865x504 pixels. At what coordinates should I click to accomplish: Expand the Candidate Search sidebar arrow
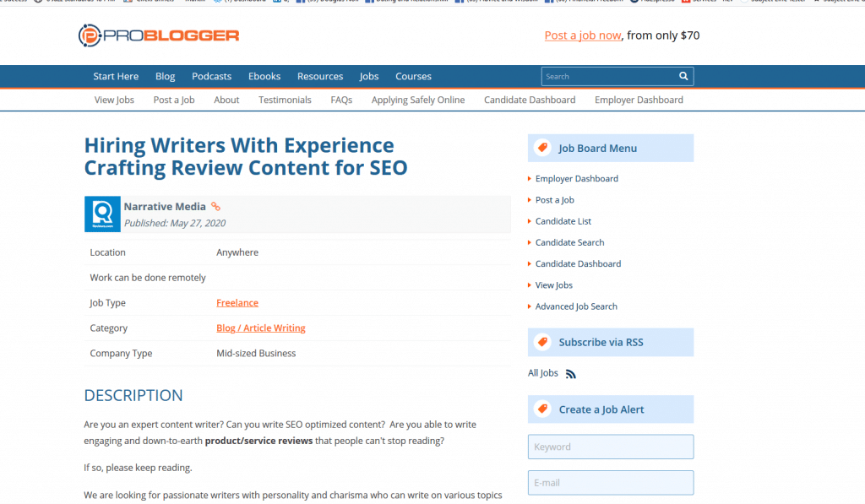point(530,242)
